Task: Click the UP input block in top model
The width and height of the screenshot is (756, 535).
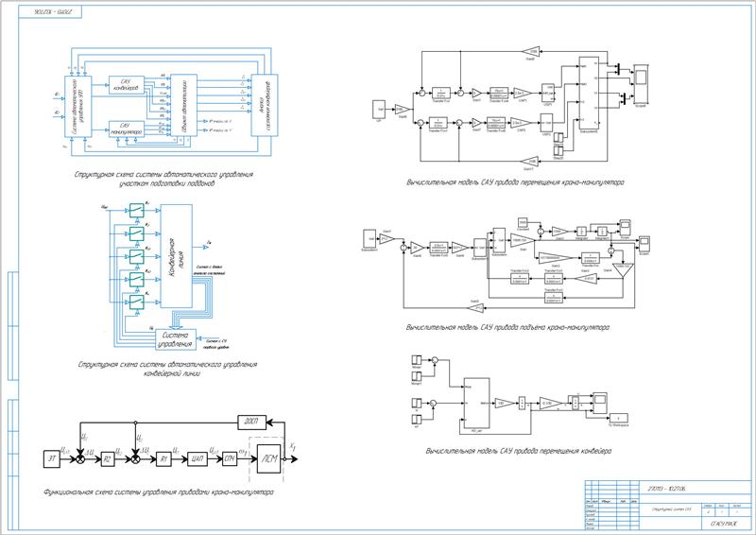Action: (x=379, y=110)
